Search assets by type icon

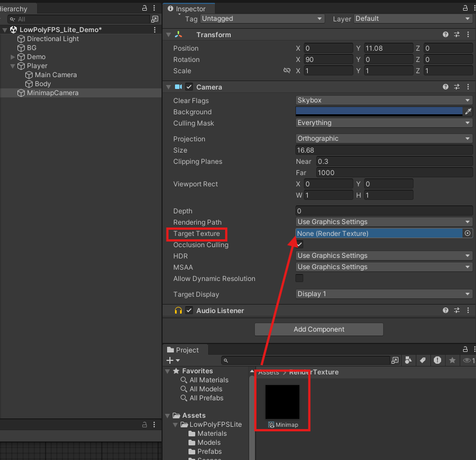[408, 360]
